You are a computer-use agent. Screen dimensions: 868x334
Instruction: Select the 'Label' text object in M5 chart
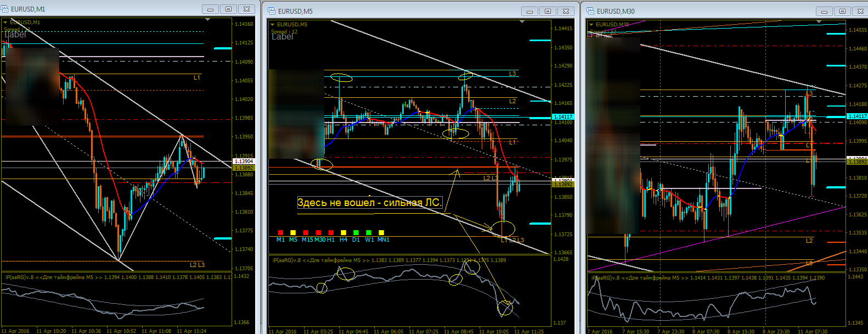coord(283,37)
